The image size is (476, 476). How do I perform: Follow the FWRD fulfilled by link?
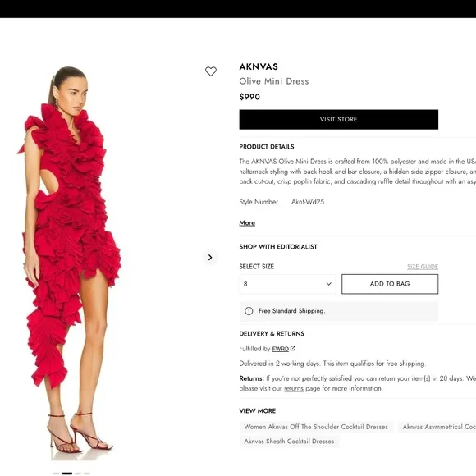click(x=280, y=349)
